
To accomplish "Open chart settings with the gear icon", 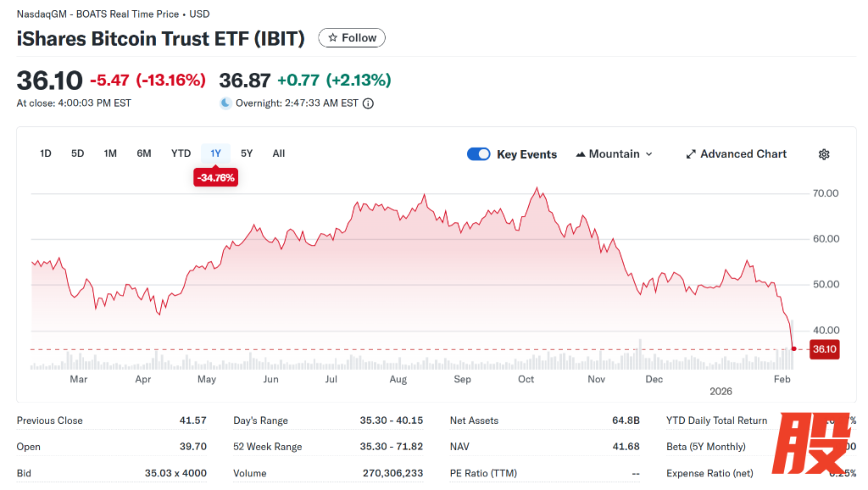I will tap(823, 154).
